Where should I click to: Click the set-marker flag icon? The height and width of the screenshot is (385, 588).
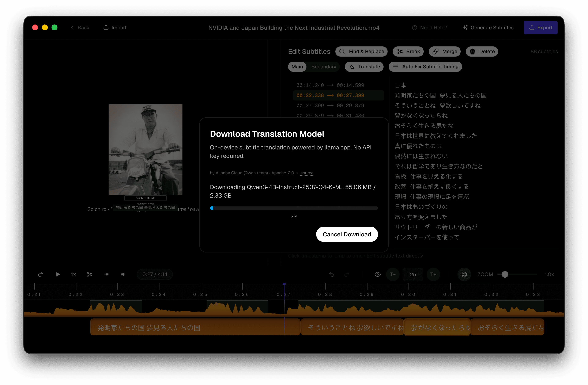[106, 274]
